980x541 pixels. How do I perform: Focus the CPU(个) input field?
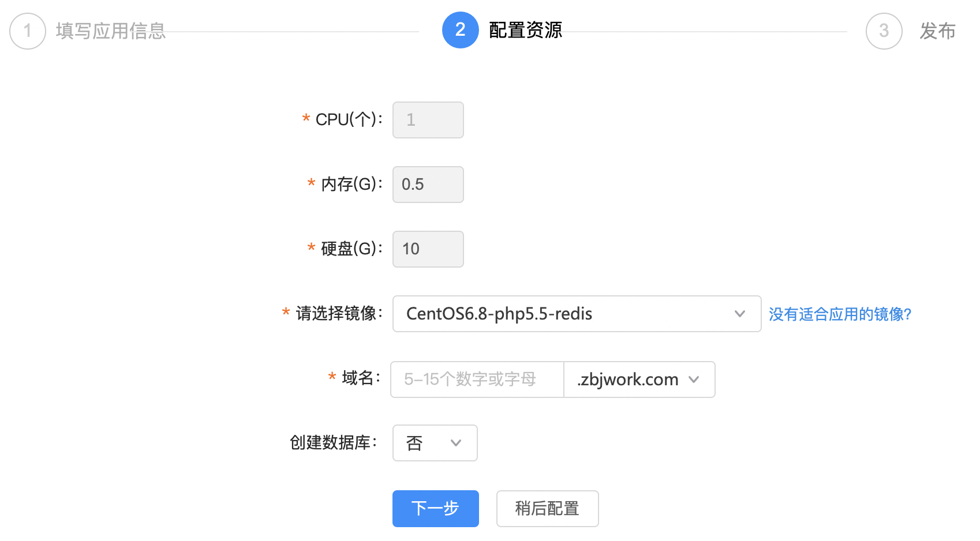428,120
